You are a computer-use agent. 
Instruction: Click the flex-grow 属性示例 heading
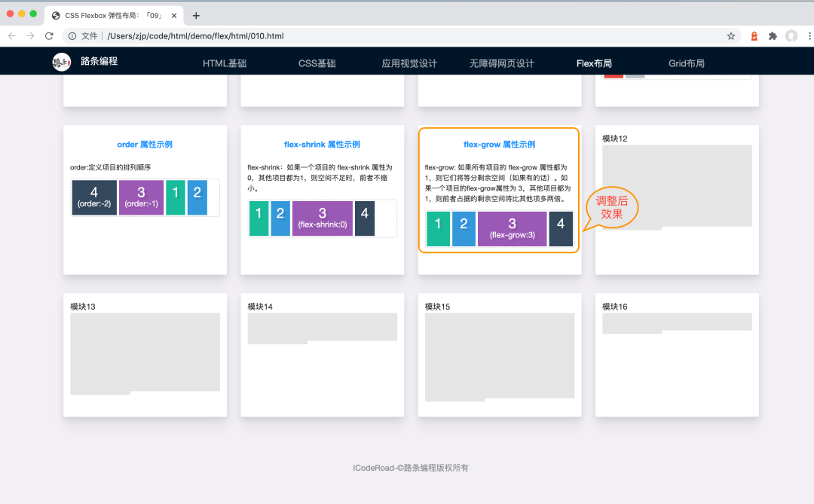500,145
